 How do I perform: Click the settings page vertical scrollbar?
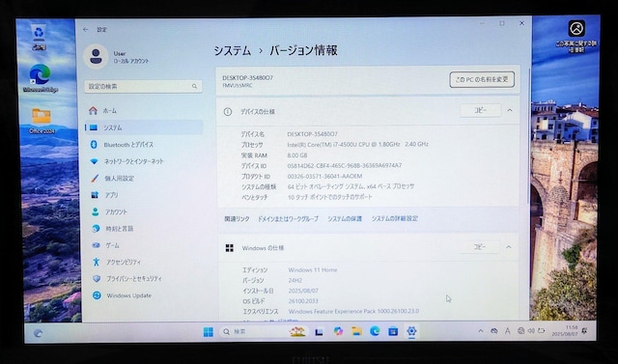coord(528,136)
